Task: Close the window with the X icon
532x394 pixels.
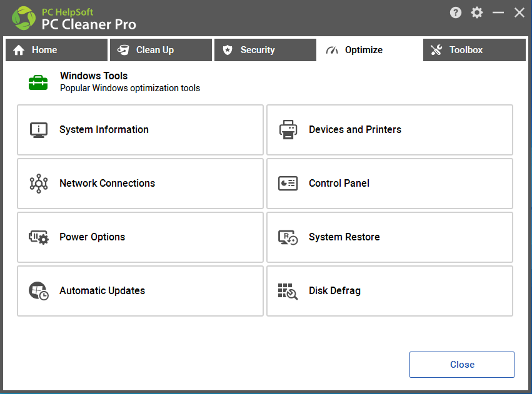Action: (x=519, y=13)
